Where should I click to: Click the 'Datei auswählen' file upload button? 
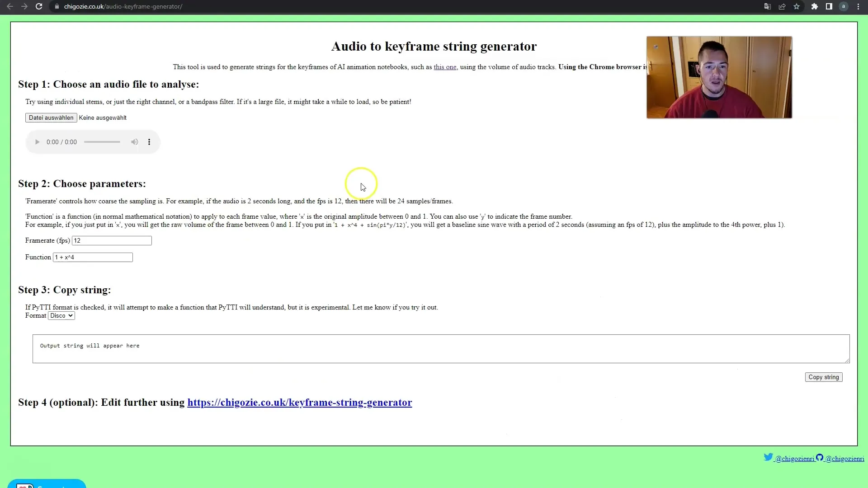[x=51, y=117]
